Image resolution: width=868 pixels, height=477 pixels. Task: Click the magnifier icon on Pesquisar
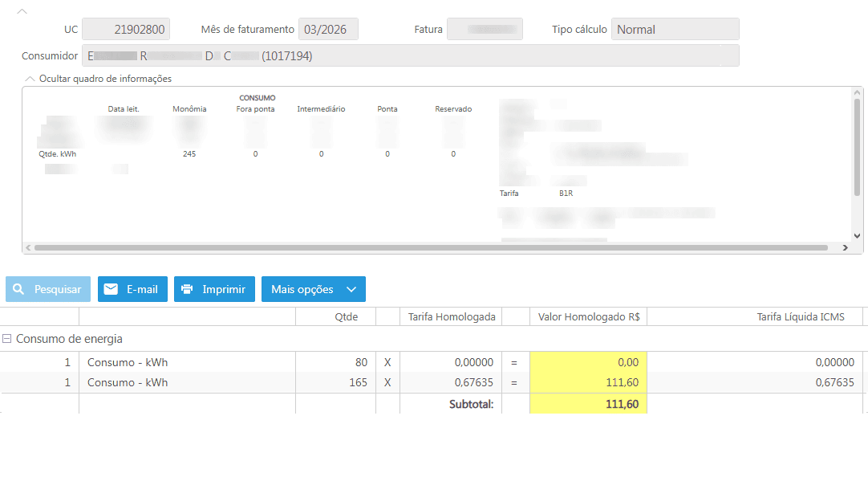pyautogui.click(x=18, y=289)
